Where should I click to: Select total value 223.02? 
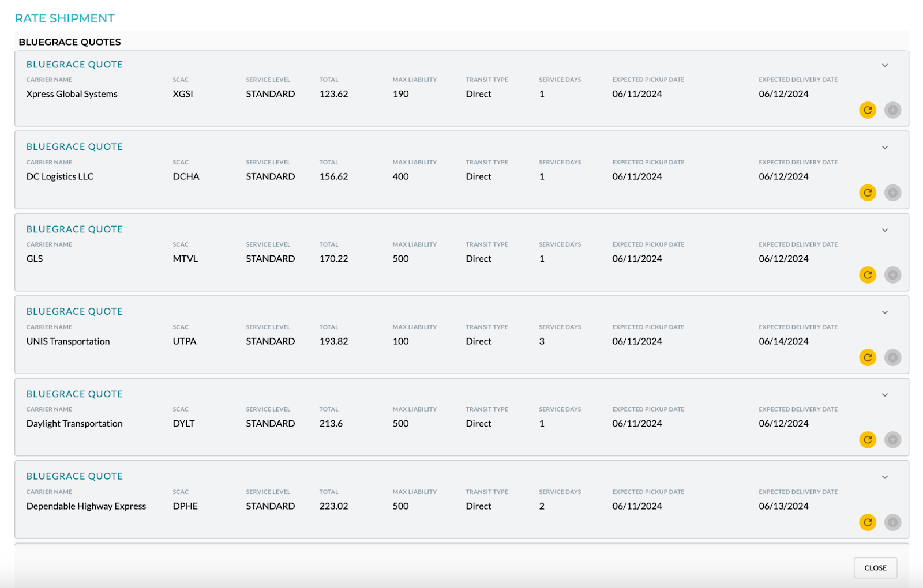(334, 506)
